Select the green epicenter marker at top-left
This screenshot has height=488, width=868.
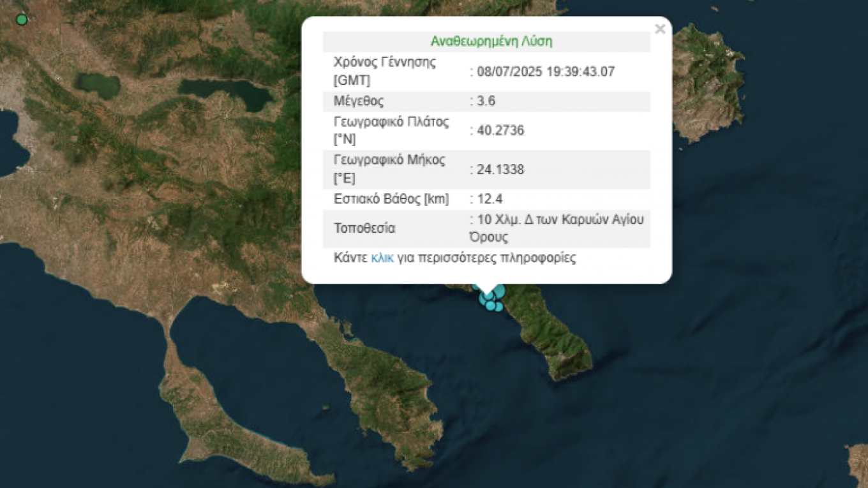pyautogui.click(x=22, y=20)
